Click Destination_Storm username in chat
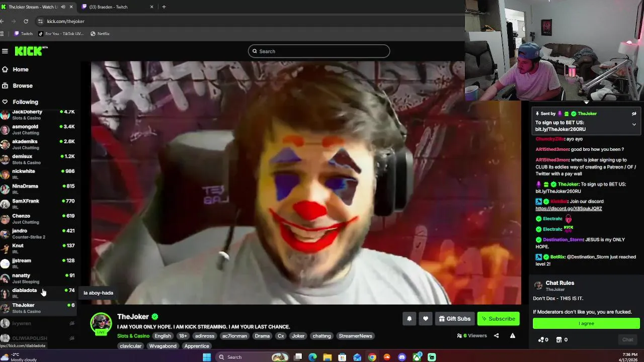Image resolution: width=644 pixels, height=362 pixels. point(563,240)
